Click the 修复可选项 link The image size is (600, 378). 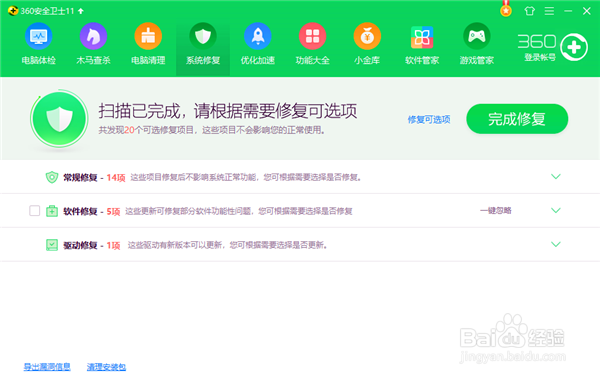(429, 120)
